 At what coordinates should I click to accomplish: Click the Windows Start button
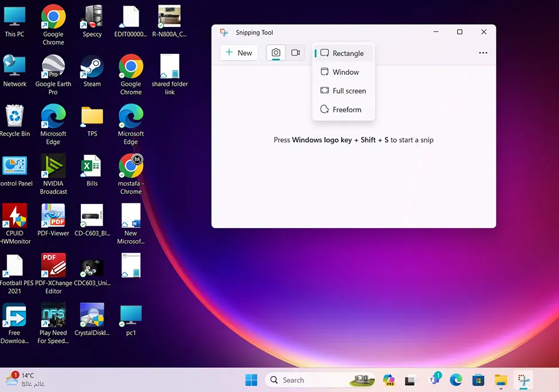click(251, 379)
